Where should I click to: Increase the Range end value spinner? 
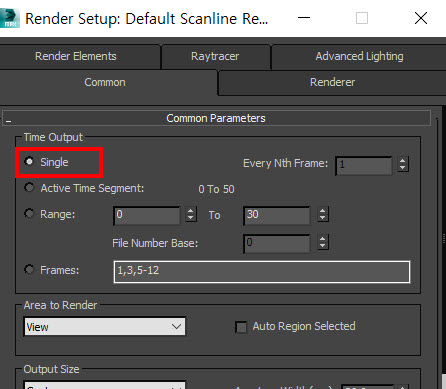click(x=322, y=211)
